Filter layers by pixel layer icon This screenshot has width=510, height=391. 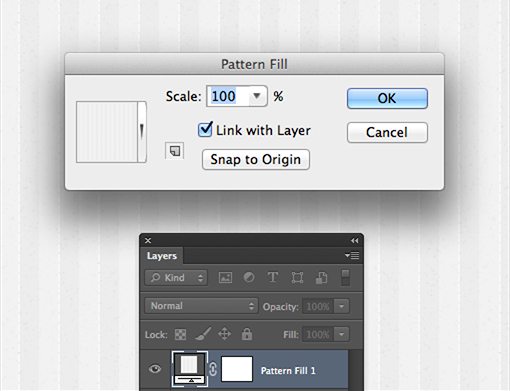[225, 278]
